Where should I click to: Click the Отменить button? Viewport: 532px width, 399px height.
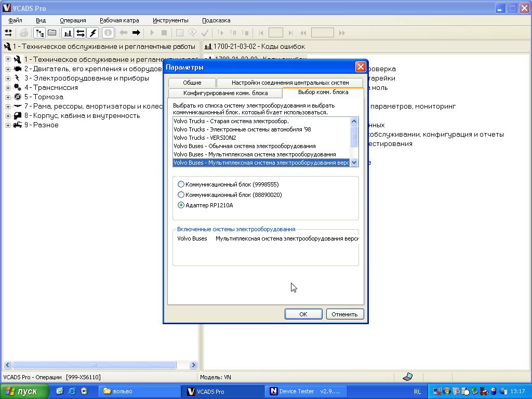[x=345, y=314]
